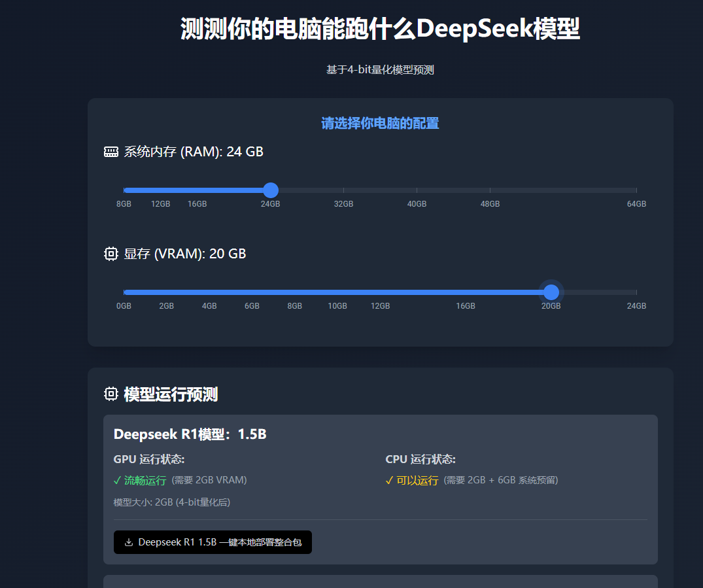Click the 系统内存 (RAM): 24 GB label

pyautogui.click(x=194, y=152)
